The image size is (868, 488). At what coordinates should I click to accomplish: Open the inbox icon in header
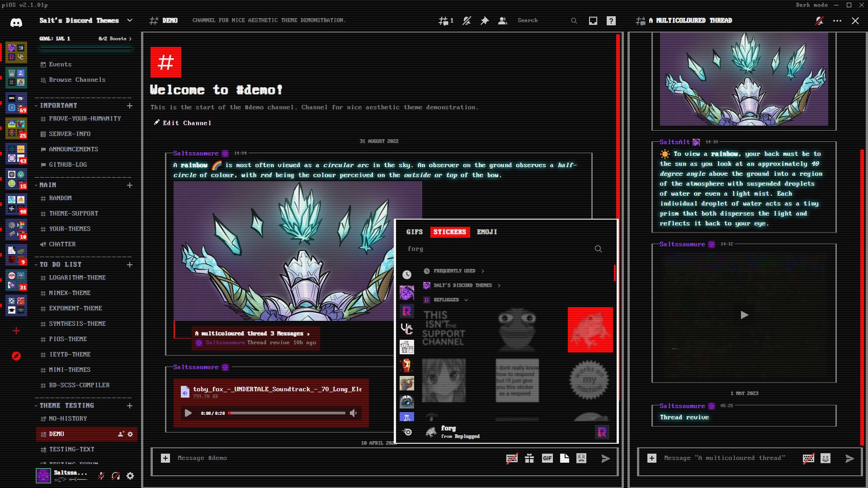(x=593, y=21)
